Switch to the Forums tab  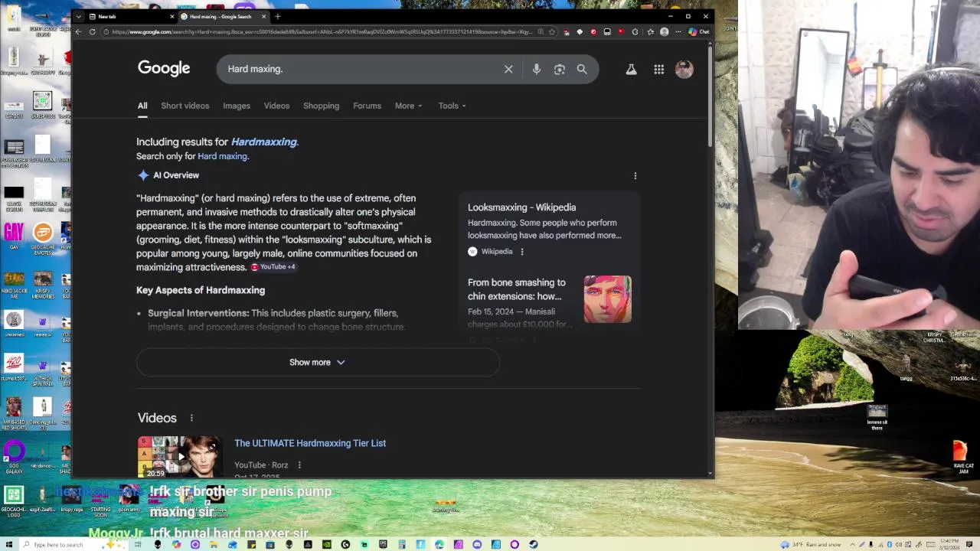367,106
